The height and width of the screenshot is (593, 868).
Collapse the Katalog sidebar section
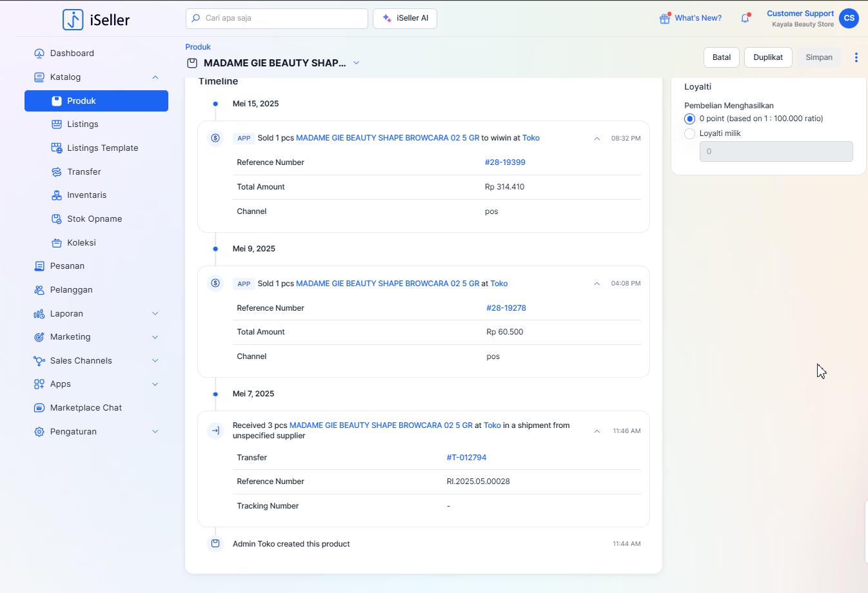point(155,77)
